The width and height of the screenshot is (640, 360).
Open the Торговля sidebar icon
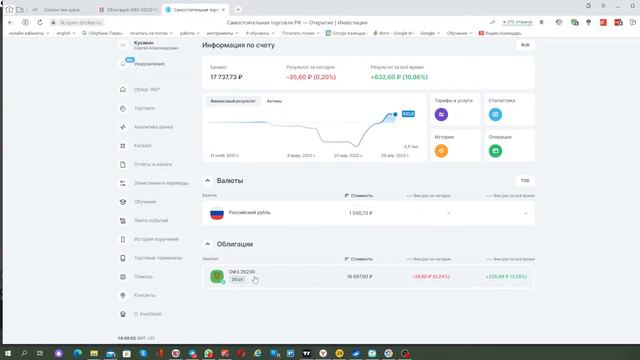123,108
